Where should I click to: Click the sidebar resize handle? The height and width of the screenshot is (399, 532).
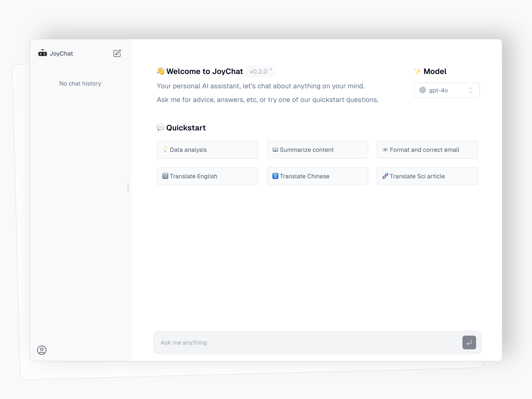(128, 187)
